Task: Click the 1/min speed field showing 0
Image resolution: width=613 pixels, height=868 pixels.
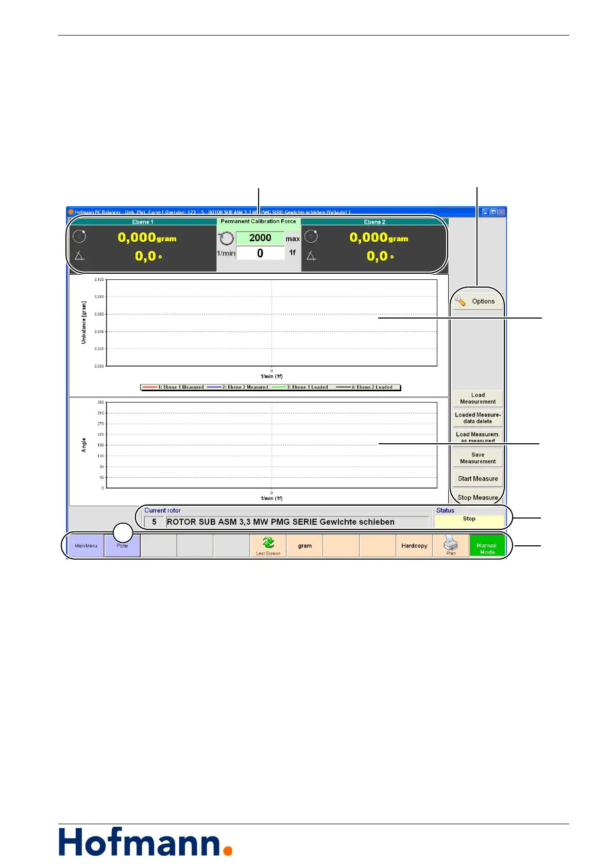Action: coord(260,253)
